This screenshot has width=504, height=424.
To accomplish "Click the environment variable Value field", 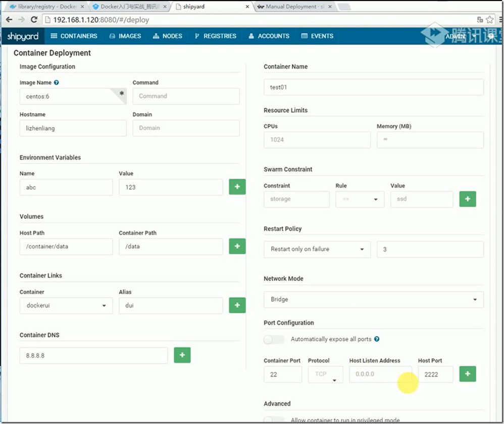I will [x=171, y=187].
